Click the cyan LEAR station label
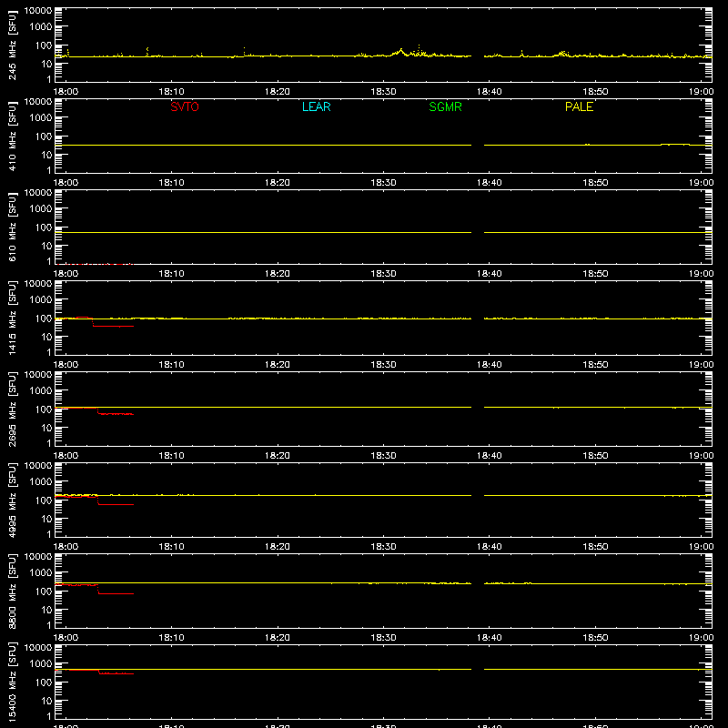The height and width of the screenshot is (728, 728). click(x=316, y=106)
